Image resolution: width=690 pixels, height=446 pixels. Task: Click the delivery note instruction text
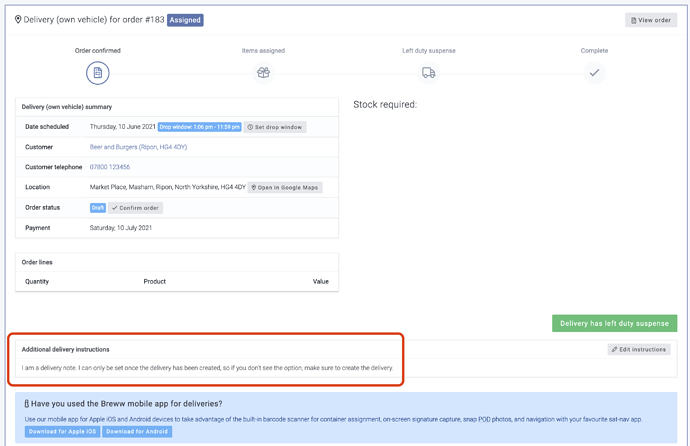click(207, 368)
